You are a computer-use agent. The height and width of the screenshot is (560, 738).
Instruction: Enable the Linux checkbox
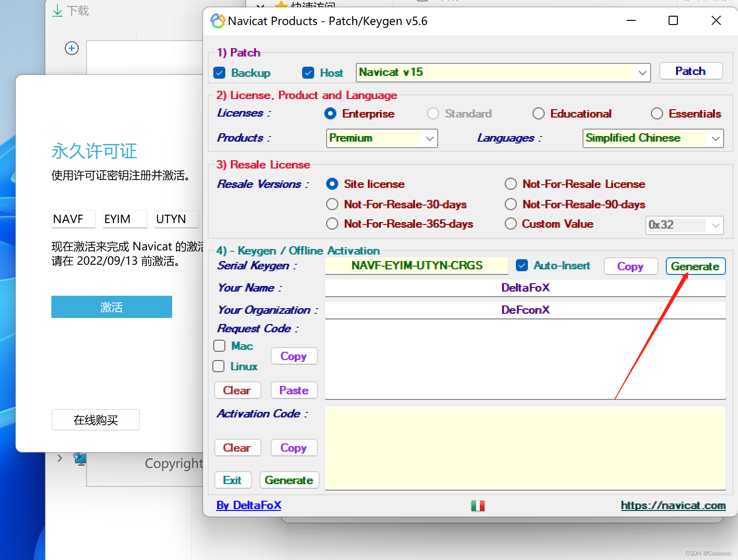click(x=218, y=366)
